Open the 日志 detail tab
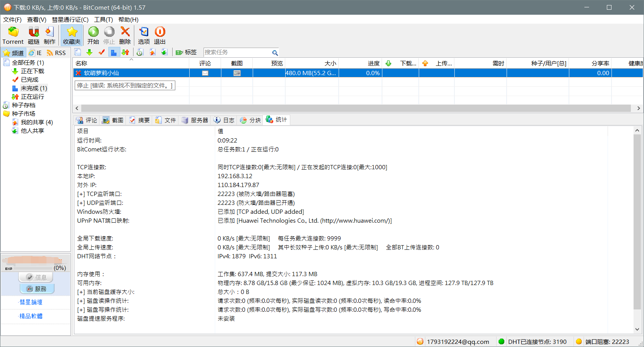 click(224, 120)
